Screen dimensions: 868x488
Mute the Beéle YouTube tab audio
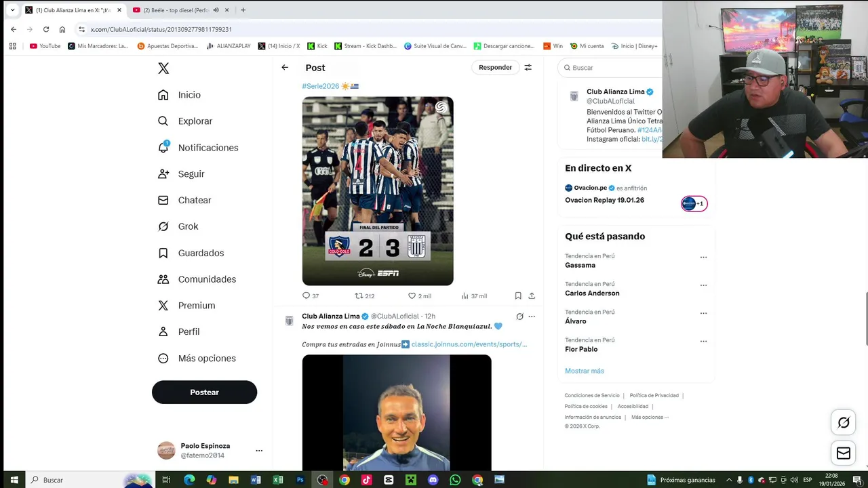(x=216, y=10)
